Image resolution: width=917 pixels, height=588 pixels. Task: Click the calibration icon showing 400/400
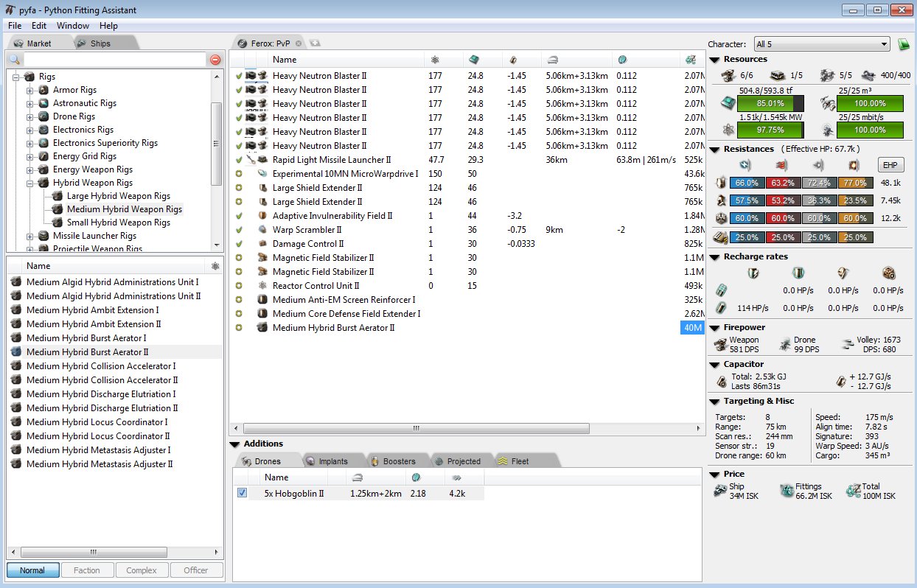pyautogui.click(x=868, y=75)
